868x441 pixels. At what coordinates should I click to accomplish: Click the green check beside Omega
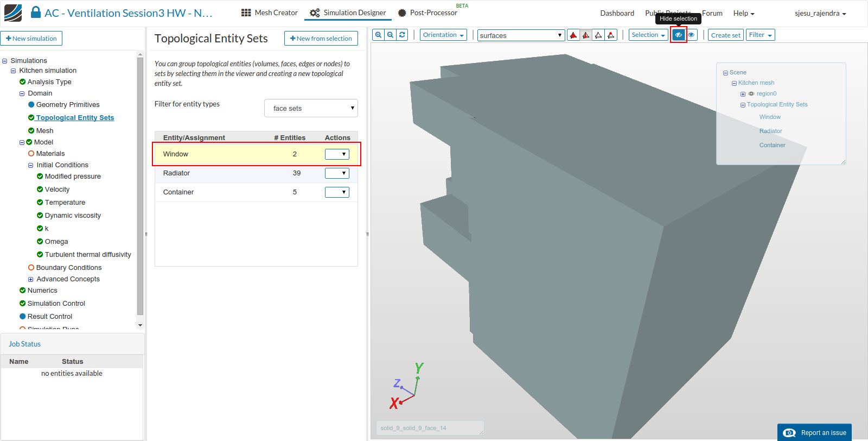coord(40,242)
